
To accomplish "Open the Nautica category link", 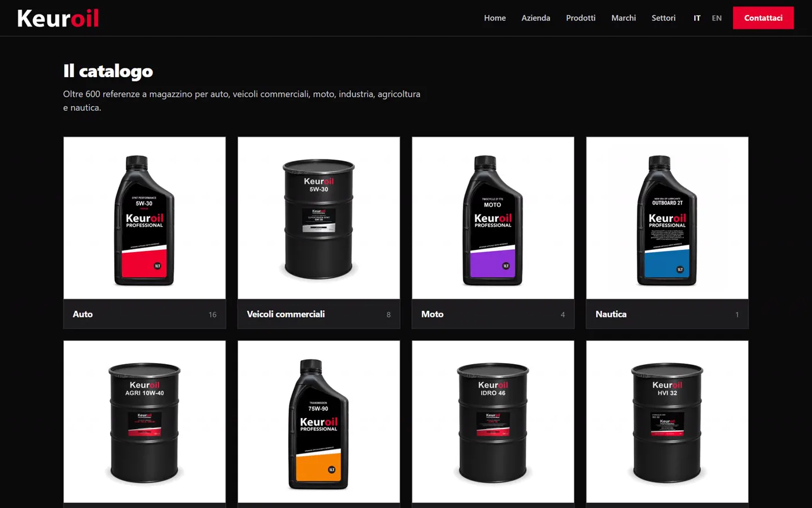I will click(611, 314).
